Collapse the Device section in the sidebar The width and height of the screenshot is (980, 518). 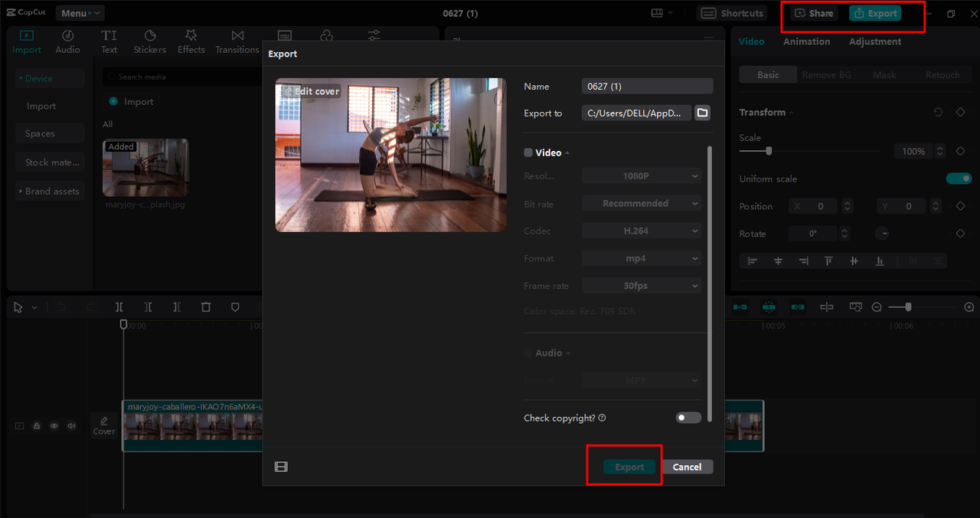pyautogui.click(x=50, y=78)
